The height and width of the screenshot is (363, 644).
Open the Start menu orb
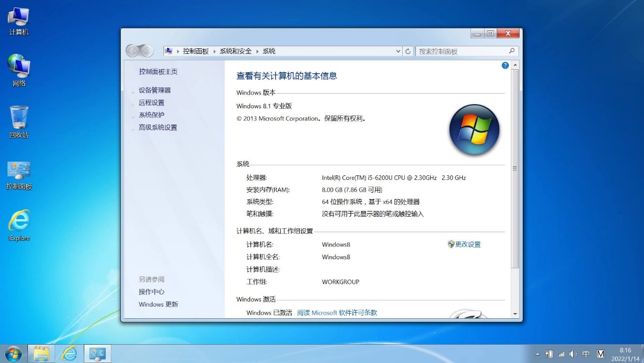pos(13,353)
